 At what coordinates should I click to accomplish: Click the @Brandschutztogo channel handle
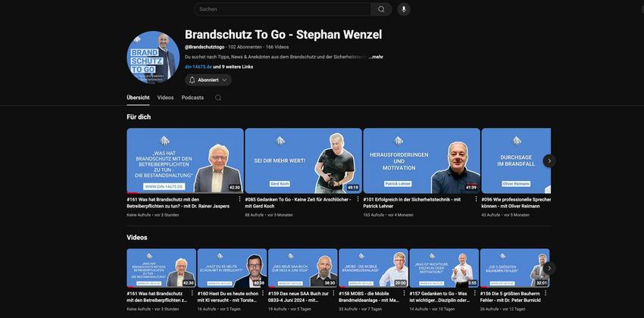pyautogui.click(x=205, y=47)
